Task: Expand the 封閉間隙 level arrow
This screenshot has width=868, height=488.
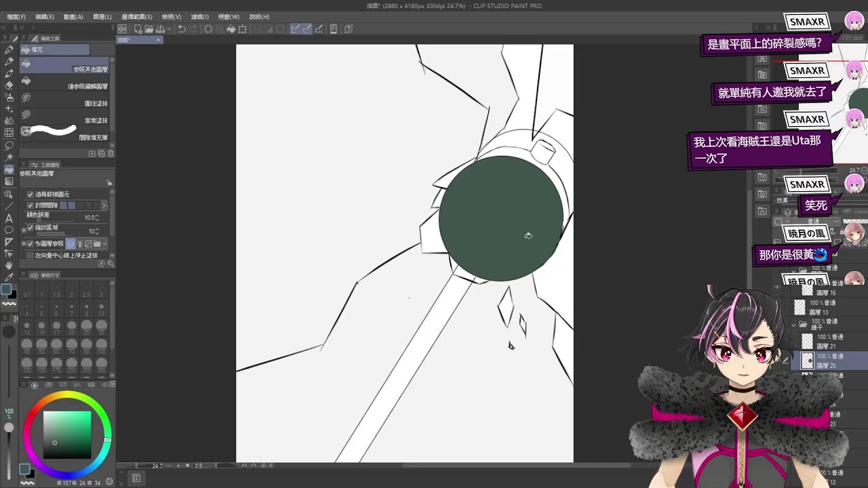Action: coord(104,205)
